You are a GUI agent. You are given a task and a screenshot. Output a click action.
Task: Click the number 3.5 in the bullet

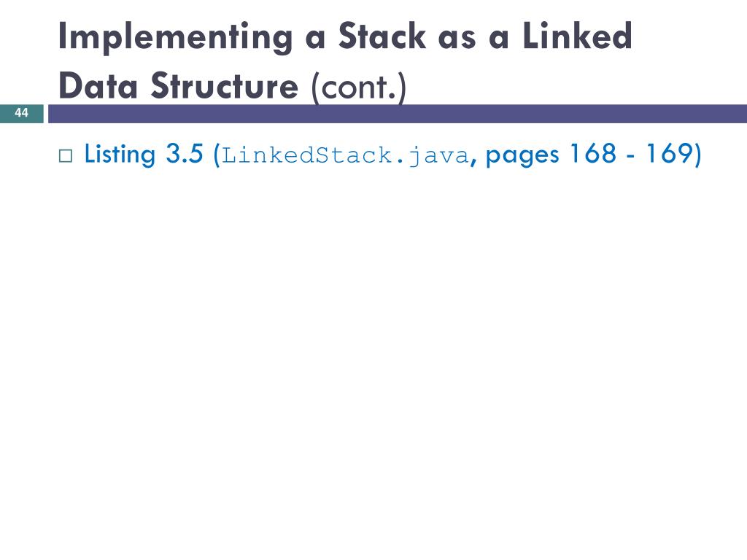[185, 153]
